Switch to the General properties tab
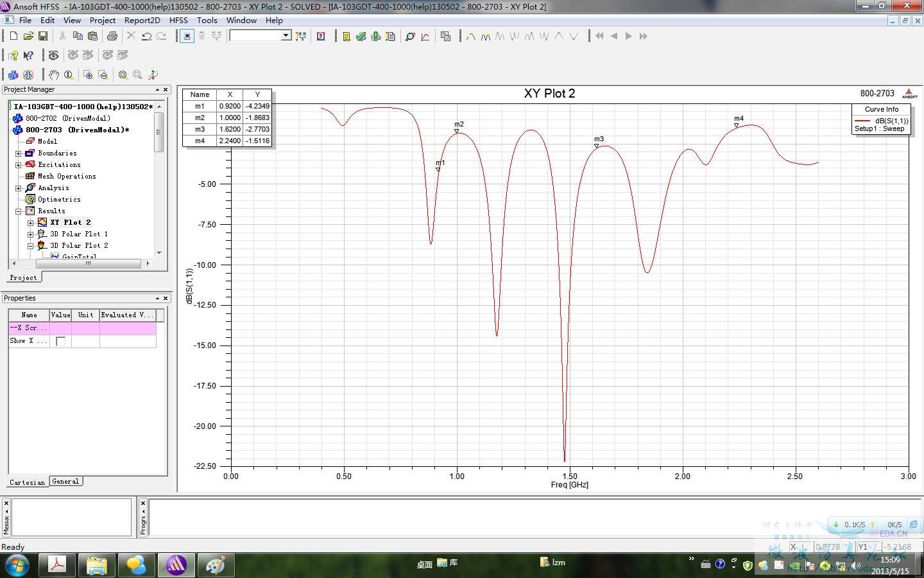Image resolution: width=924 pixels, height=578 pixels. coord(65,482)
